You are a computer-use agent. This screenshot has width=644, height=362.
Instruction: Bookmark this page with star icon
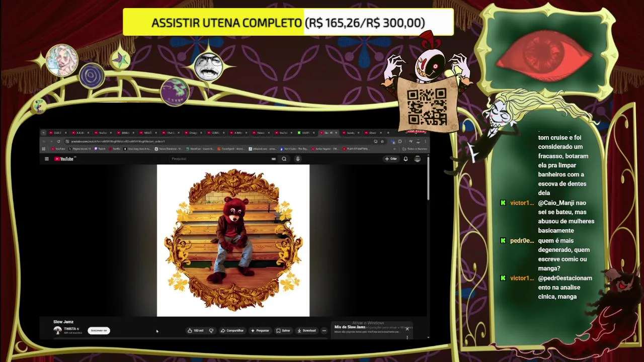382,141
